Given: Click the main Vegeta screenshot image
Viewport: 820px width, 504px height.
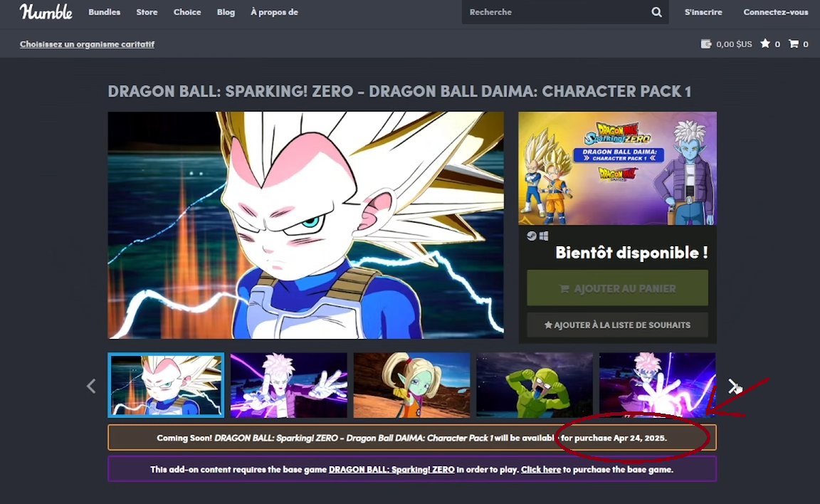Looking at the screenshot, I should coord(306,225).
